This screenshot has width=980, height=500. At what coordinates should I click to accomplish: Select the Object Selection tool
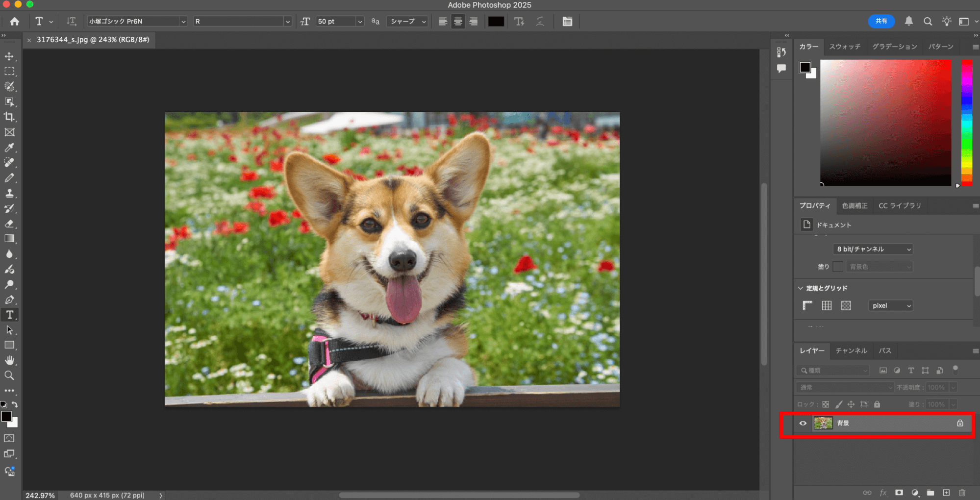coord(9,101)
